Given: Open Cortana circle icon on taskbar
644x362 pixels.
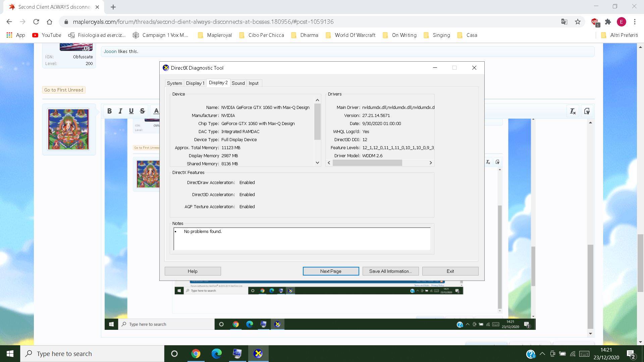Looking at the screenshot, I should pyautogui.click(x=174, y=354).
